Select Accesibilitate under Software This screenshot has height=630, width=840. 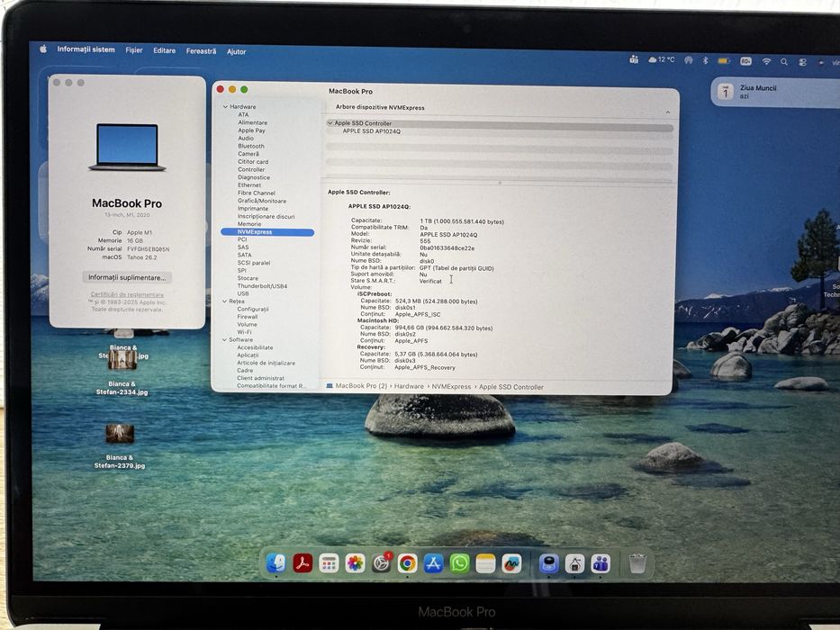pos(255,347)
